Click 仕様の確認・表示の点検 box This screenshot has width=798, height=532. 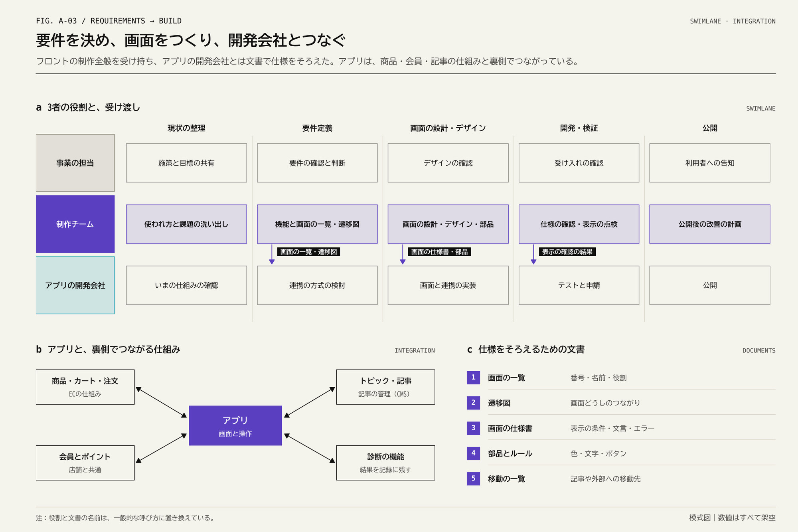pyautogui.click(x=579, y=224)
